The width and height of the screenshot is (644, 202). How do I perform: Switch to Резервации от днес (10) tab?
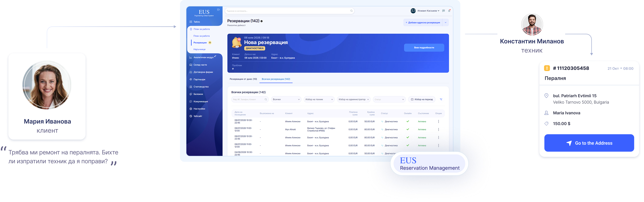[x=243, y=79]
